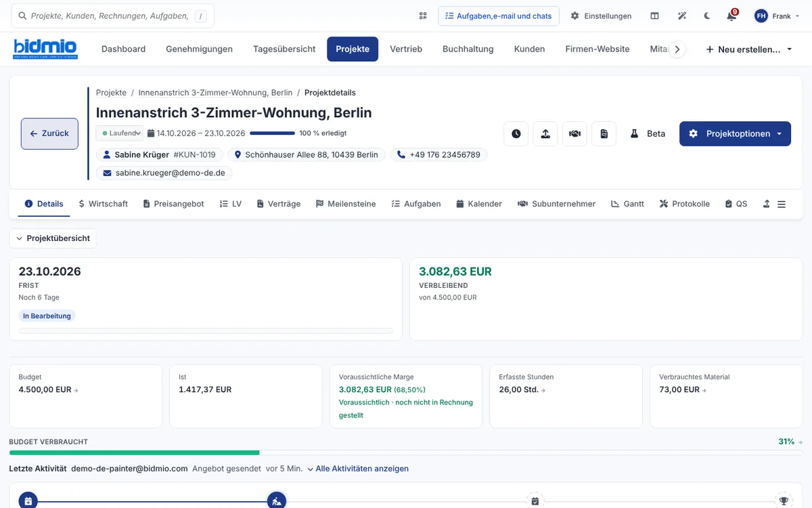Open tab bar hamburger menu
The image size is (812, 508).
pyautogui.click(x=782, y=204)
